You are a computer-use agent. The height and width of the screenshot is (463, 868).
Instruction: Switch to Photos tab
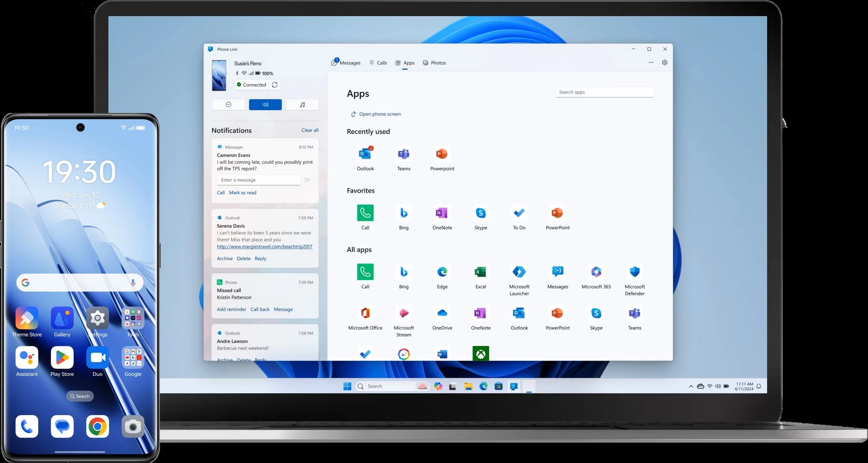click(434, 63)
